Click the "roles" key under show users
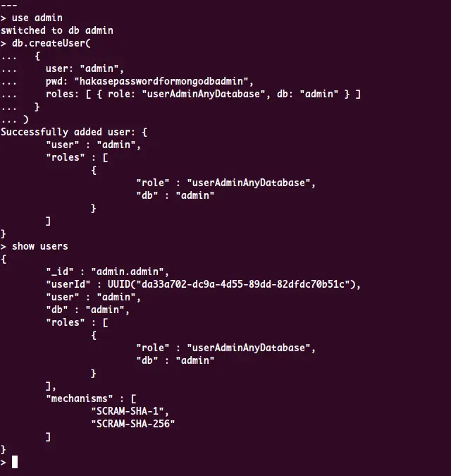This screenshot has width=451, height=476. pyautogui.click(x=66, y=322)
